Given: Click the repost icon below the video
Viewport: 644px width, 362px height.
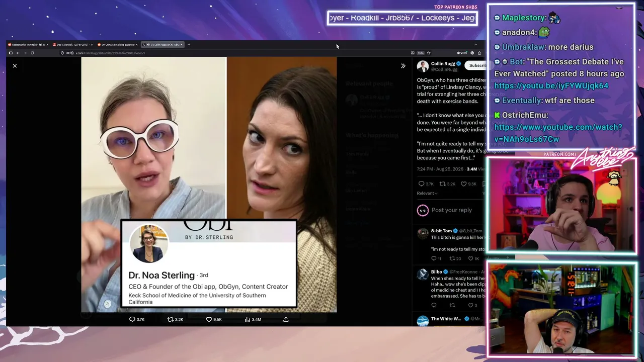Looking at the screenshot, I should 170,319.
